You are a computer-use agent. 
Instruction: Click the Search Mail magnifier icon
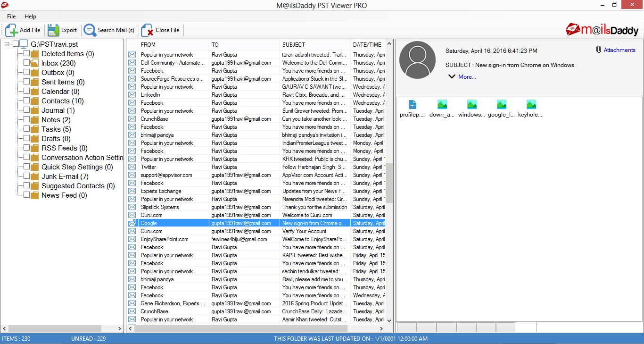pos(90,30)
